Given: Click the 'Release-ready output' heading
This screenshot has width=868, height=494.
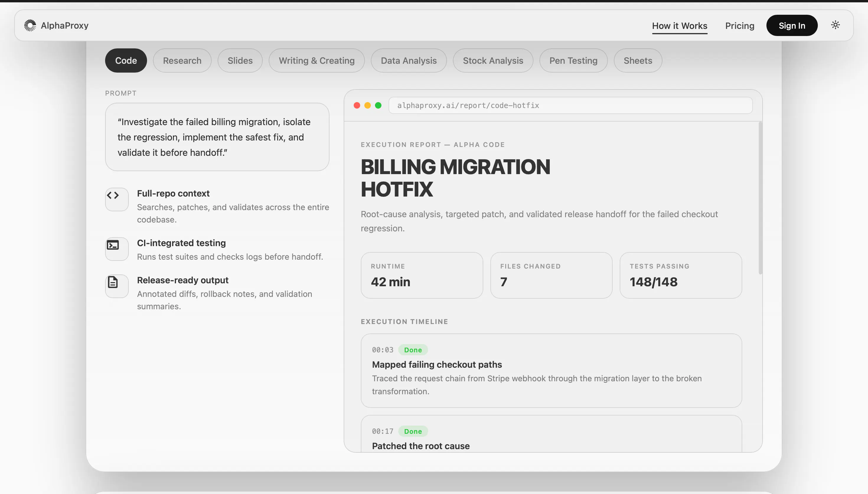Looking at the screenshot, I should pos(182,280).
